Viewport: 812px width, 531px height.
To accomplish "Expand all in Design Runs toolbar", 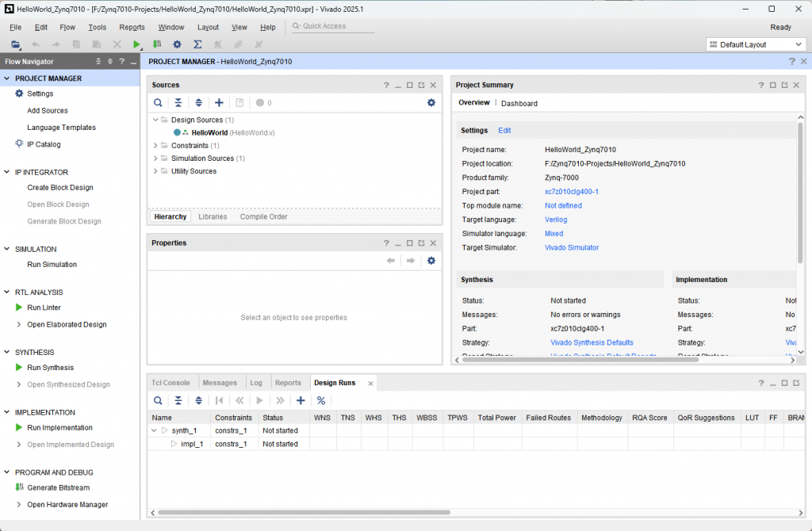I will tap(198, 400).
